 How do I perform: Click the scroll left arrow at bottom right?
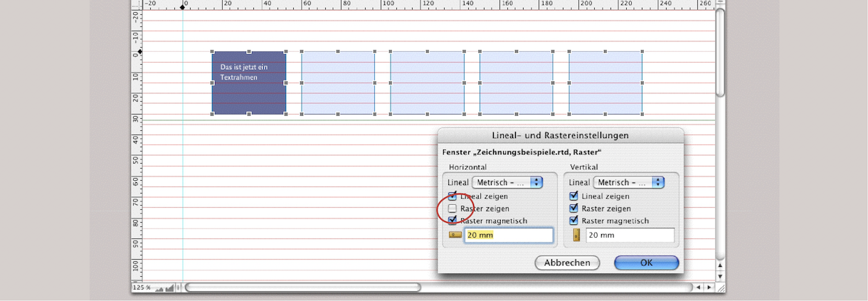click(x=699, y=287)
